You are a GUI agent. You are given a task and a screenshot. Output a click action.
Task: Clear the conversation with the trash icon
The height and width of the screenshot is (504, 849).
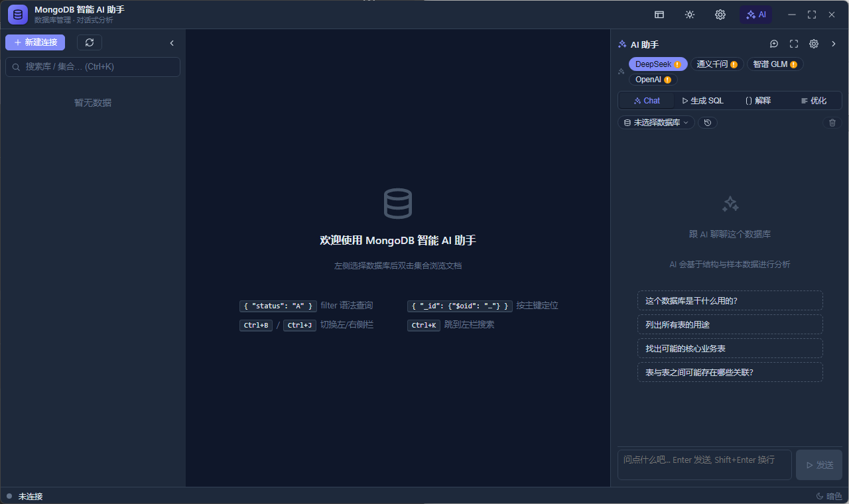[x=832, y=123]
